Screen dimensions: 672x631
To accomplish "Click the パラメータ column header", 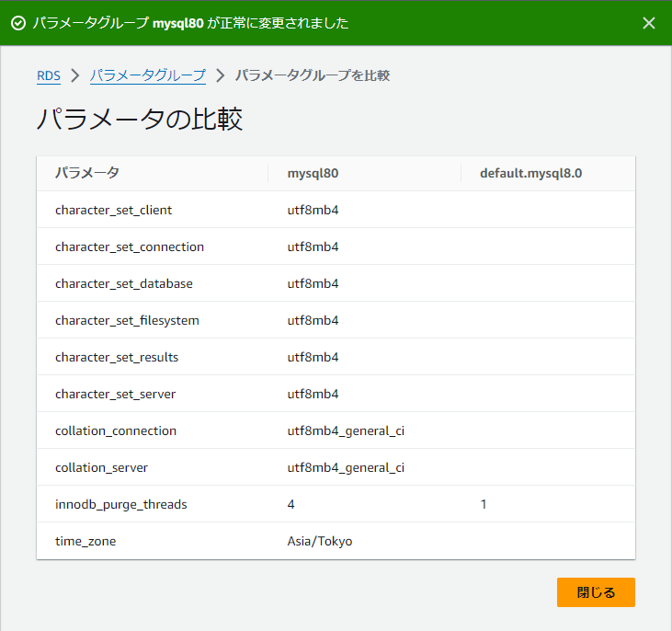I will [87, 173].
